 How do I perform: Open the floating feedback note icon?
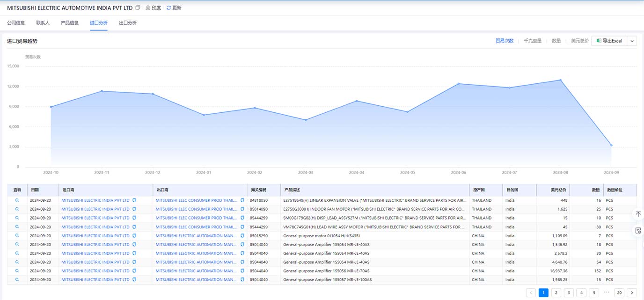[x=638, y=230]
